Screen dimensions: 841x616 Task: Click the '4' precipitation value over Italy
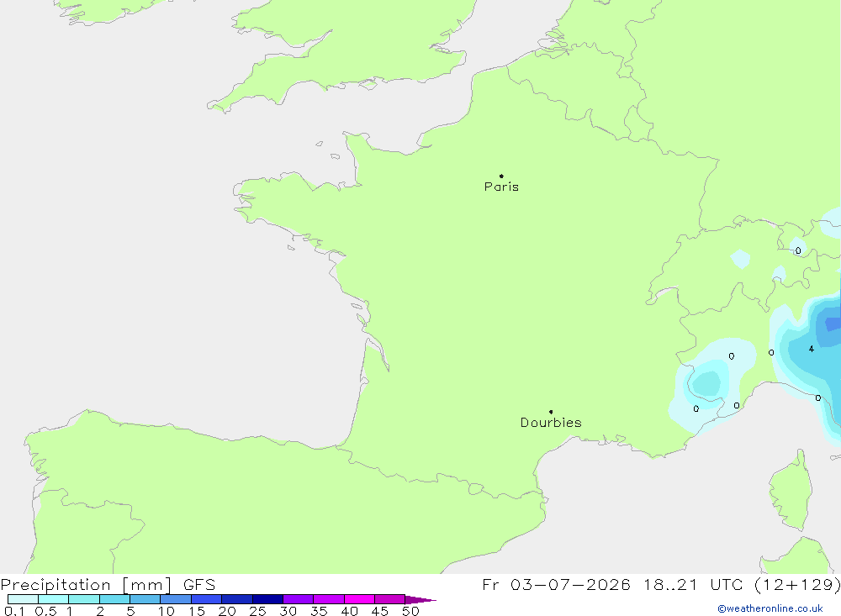[x=812, y=349]
